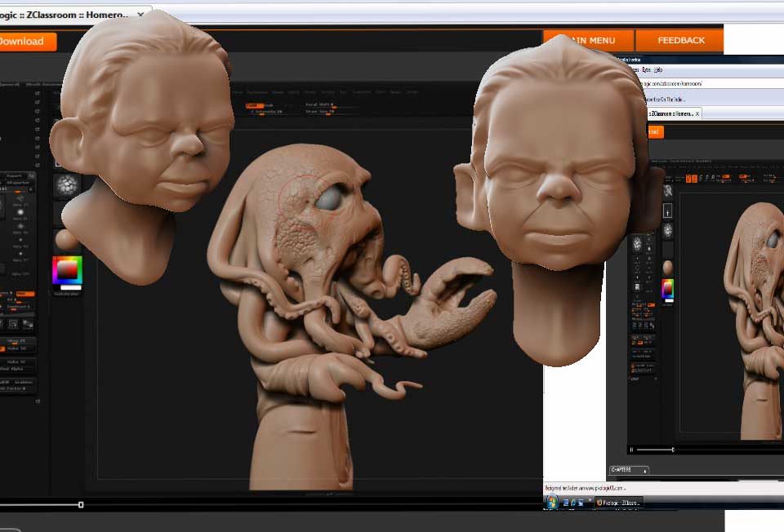Viewport: 784px width, 532px height.
Task: Open the cracked-skin alpha thumbnail in ZBrush
Action: pyautogui.click(x=66, y=185)
